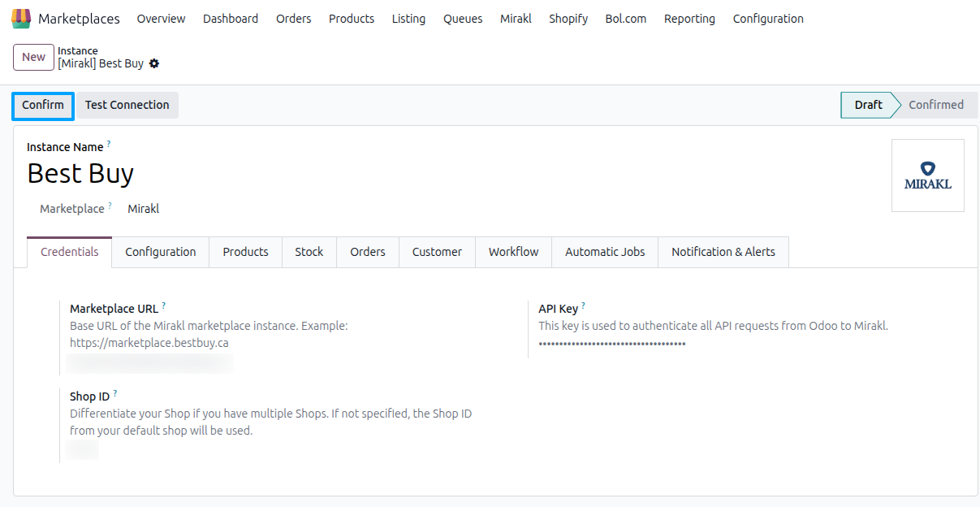Click the Marketplaces app icon
The height and width of the screenshot is (507, 980).
click(x=21, y=18)
